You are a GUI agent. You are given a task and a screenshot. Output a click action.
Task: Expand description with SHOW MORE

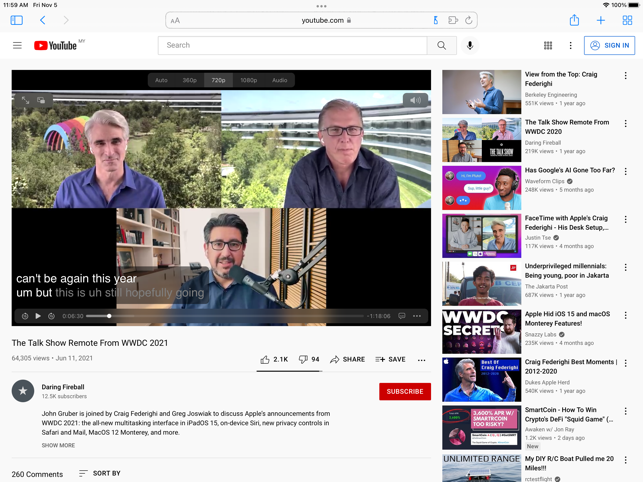[58, 445]
